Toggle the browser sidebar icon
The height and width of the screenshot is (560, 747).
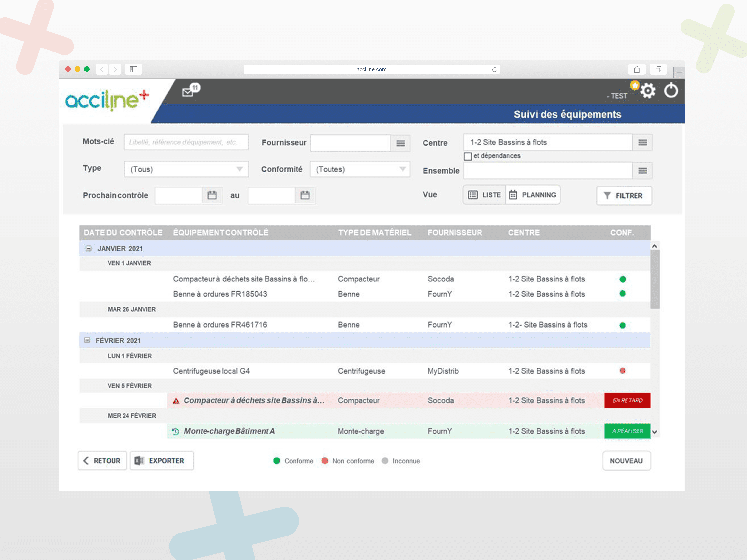point(133,69)
